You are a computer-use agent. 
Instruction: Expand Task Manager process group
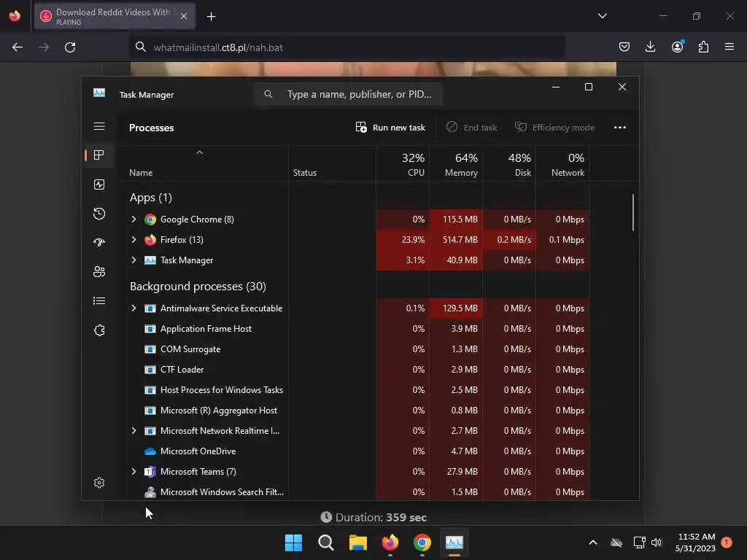[134, 260]
